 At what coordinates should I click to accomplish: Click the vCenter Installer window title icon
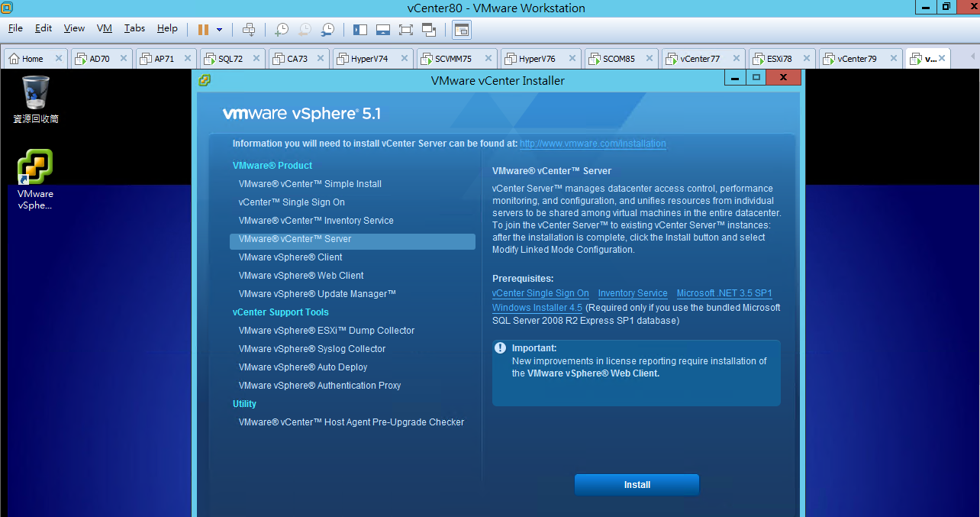(204, 80)
